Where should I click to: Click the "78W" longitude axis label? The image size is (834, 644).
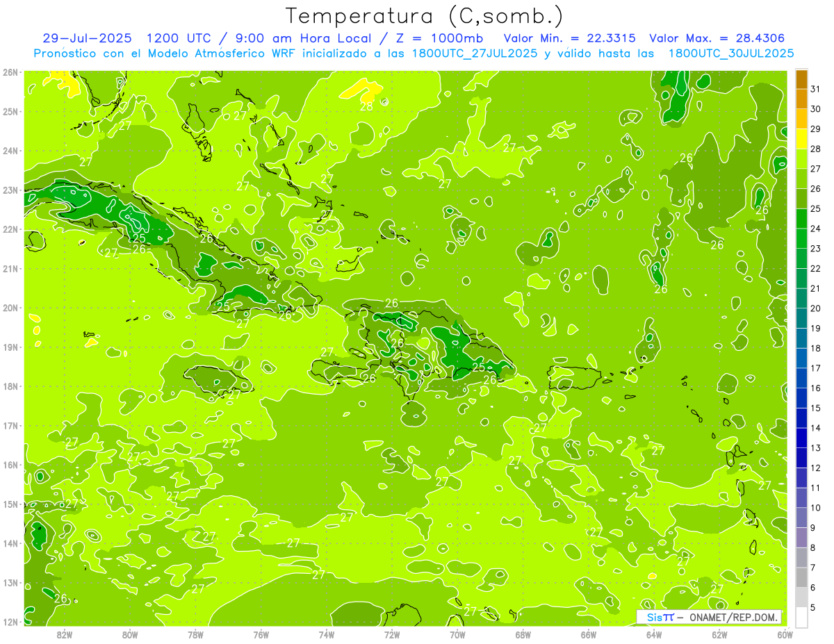(195, 634)
